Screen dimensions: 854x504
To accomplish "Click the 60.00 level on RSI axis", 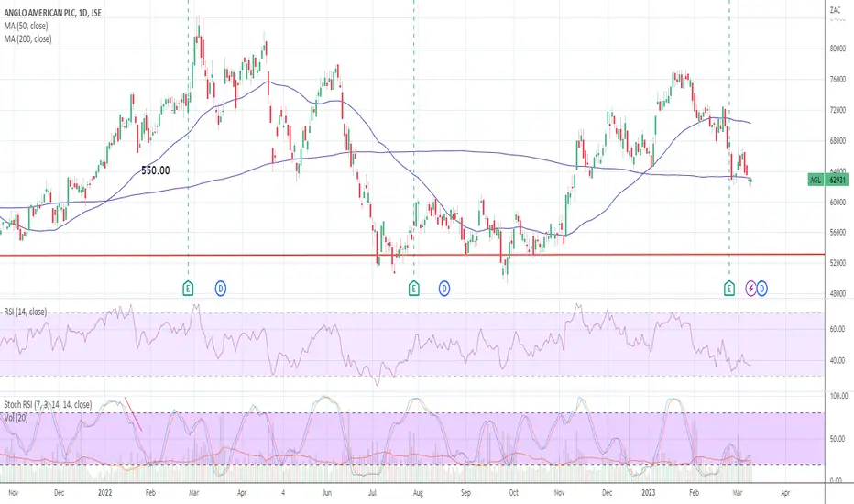I will tap(838, 329).
